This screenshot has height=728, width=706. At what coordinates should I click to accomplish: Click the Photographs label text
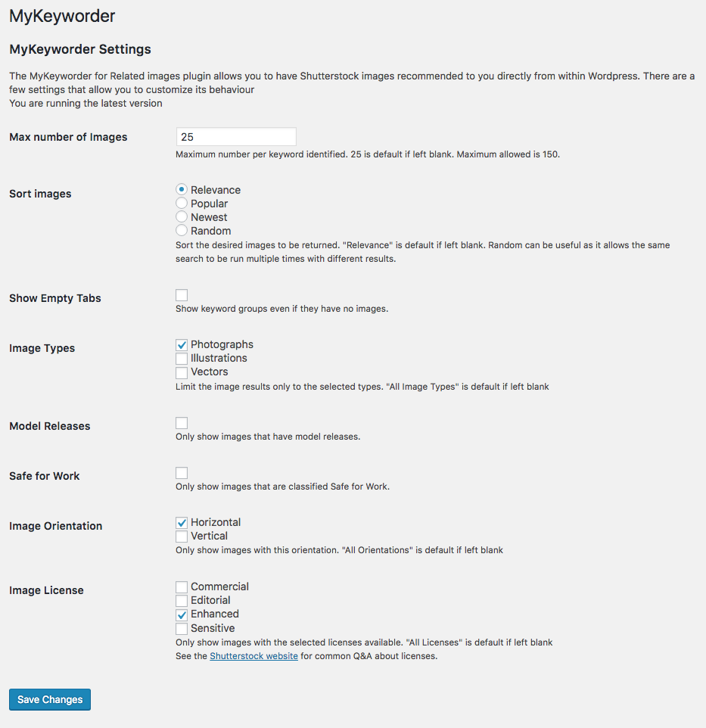(x=222, y=344)
